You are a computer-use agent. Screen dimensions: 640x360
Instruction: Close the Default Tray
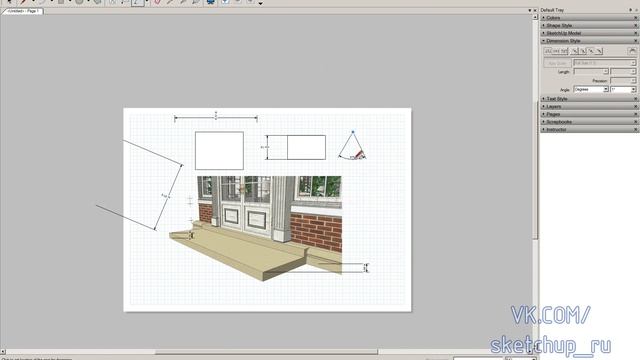[636, 10]
